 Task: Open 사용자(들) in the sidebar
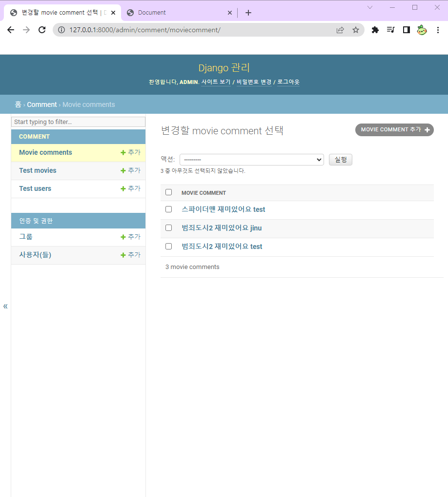pos(35,255)
